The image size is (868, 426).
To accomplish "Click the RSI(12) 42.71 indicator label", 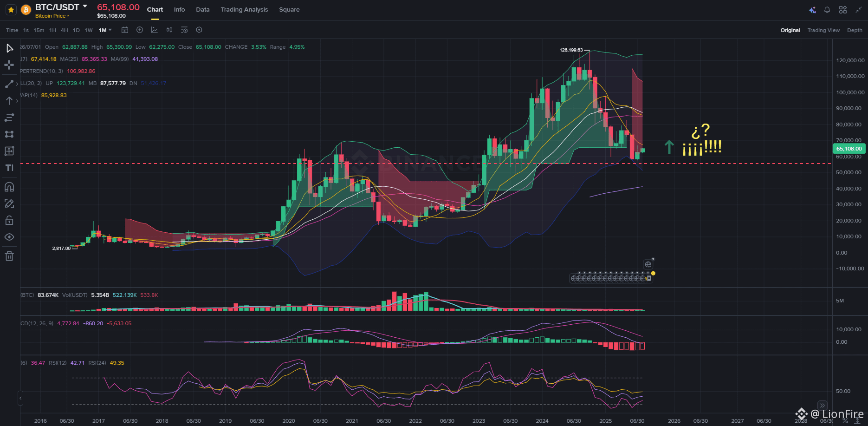I will coord(67,363).
